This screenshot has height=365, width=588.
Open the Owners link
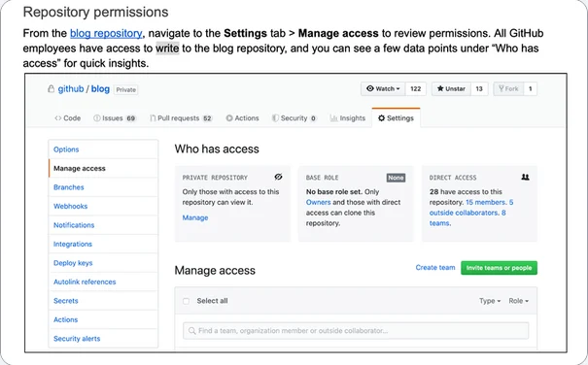319,202
